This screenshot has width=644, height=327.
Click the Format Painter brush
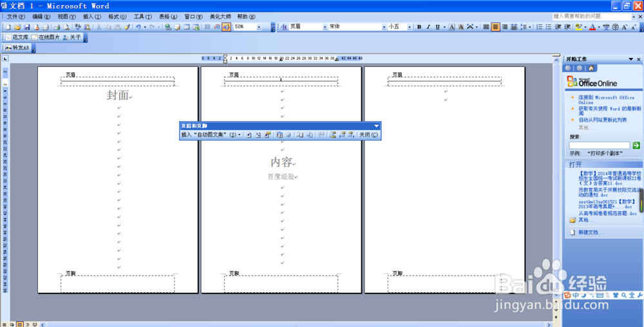pyautogui.click(x=127, y=27)
